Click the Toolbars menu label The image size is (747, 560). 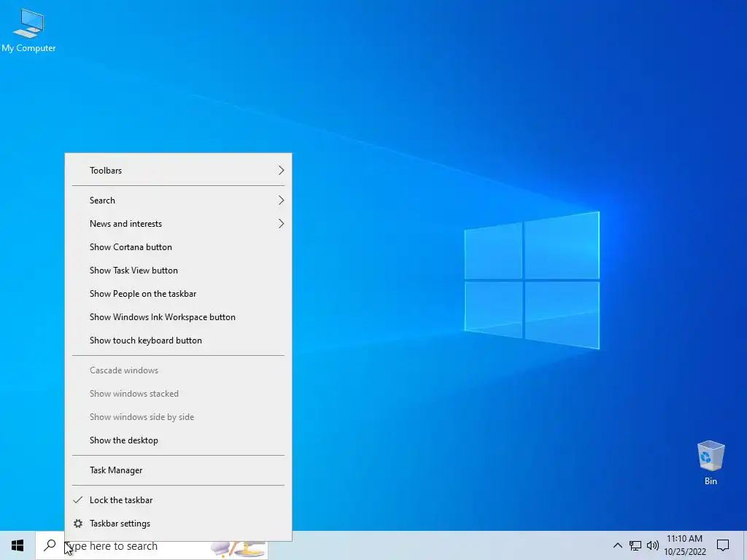[x=106, y=171]
